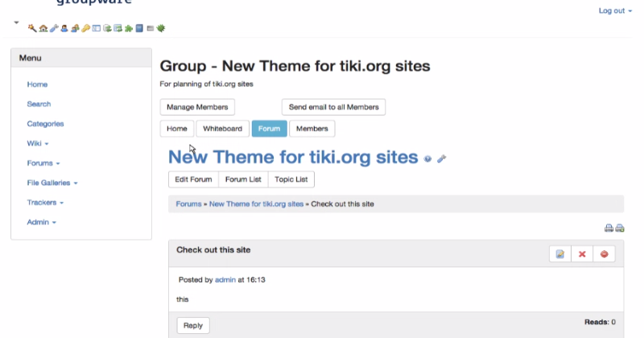Click the Reply button under the post

pyautogui.click(x=193, y=325)
